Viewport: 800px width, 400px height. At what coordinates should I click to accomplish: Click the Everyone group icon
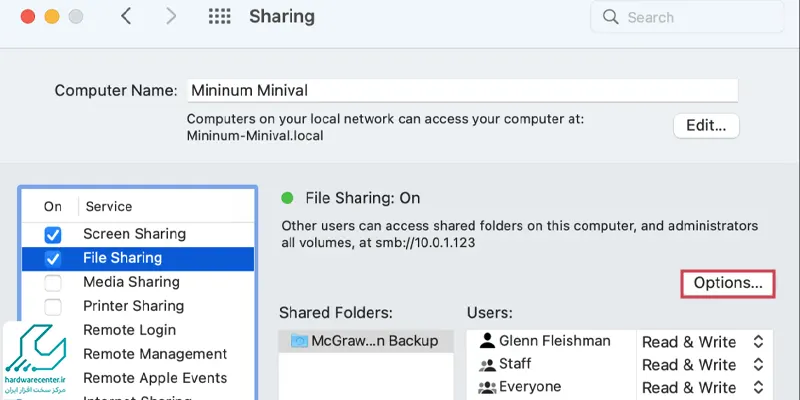click(487, 387)
